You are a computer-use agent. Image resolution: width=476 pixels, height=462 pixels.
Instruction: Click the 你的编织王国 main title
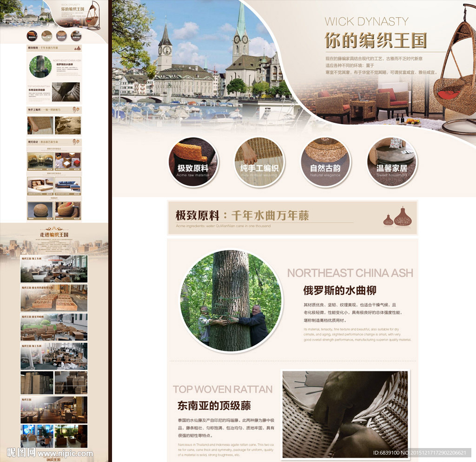pos(375,40)
